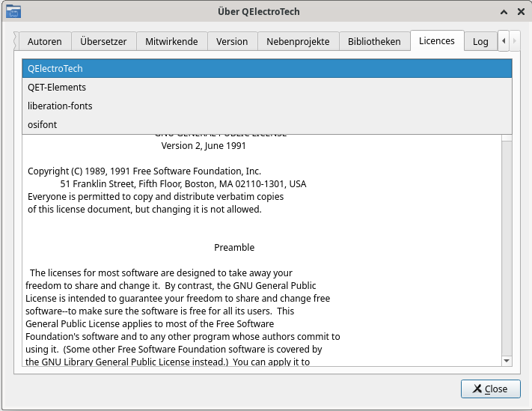This screenshot has height=411, width=532.
Task: Open the Bibliotheken tab
Action: [x=374, y=41]
